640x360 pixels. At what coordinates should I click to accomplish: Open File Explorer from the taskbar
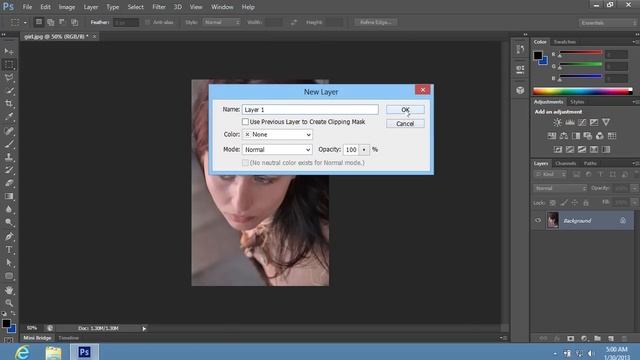[x=53, y=352]
